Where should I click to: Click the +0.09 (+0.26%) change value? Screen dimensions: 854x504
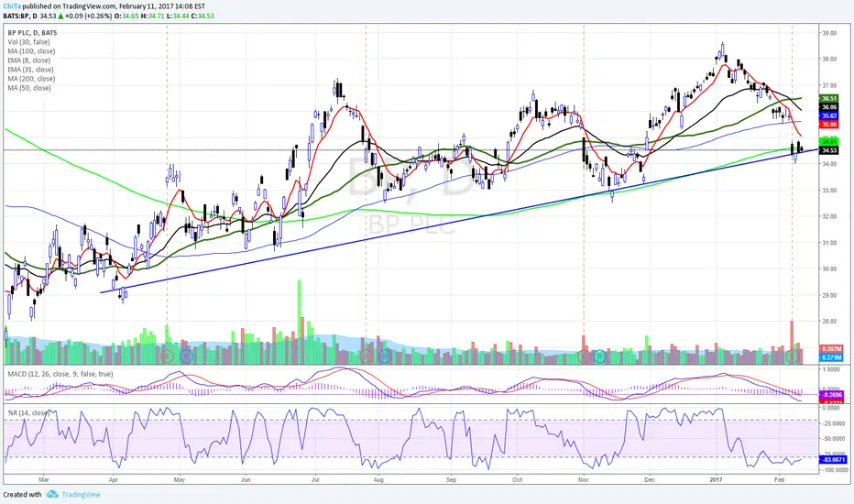point(88,16)
